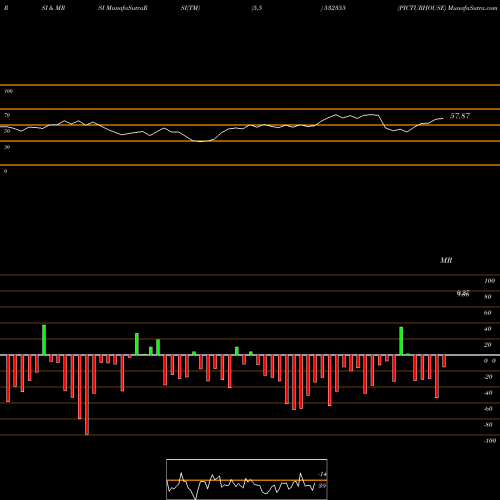Click the 80 label on MR axis
The image size is (500, 500).
coord(488,297)
